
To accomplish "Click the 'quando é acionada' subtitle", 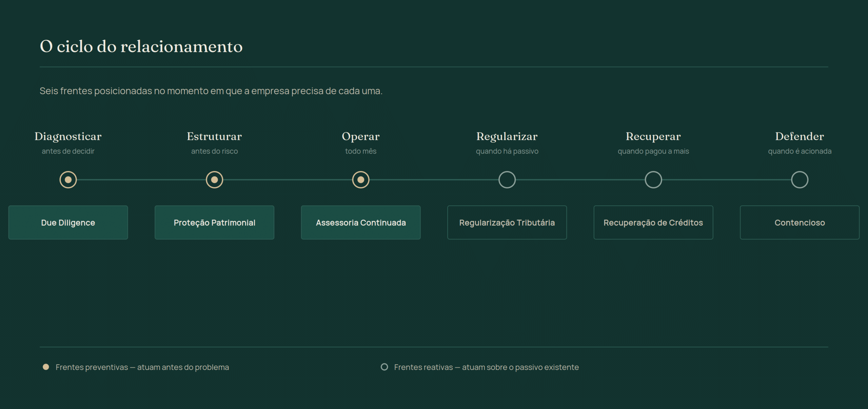I will point(800,151).
